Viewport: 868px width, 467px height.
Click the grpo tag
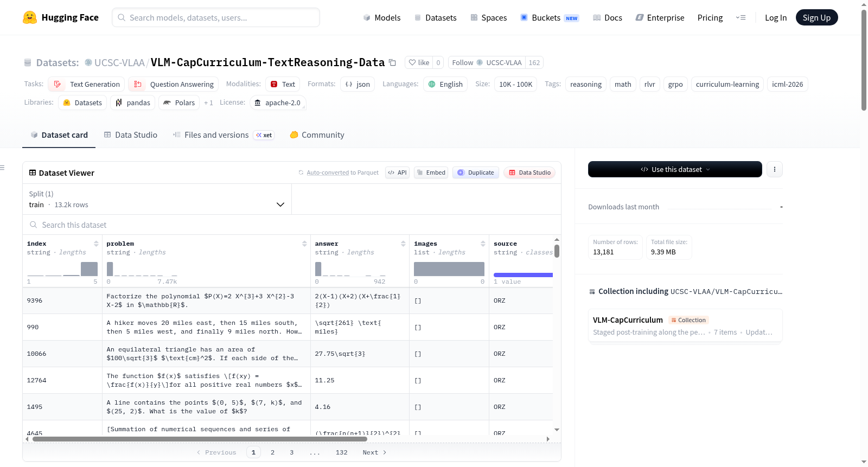(x=675, y=85)
